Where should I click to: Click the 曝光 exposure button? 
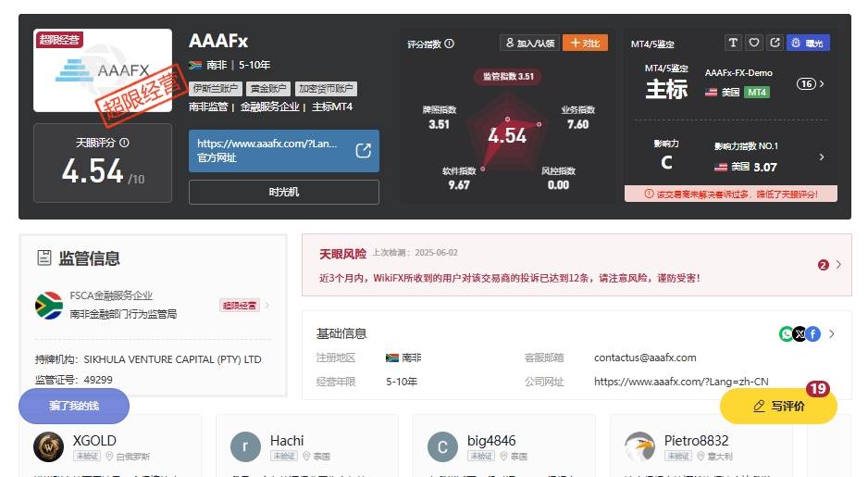click(x=808, y=43)
